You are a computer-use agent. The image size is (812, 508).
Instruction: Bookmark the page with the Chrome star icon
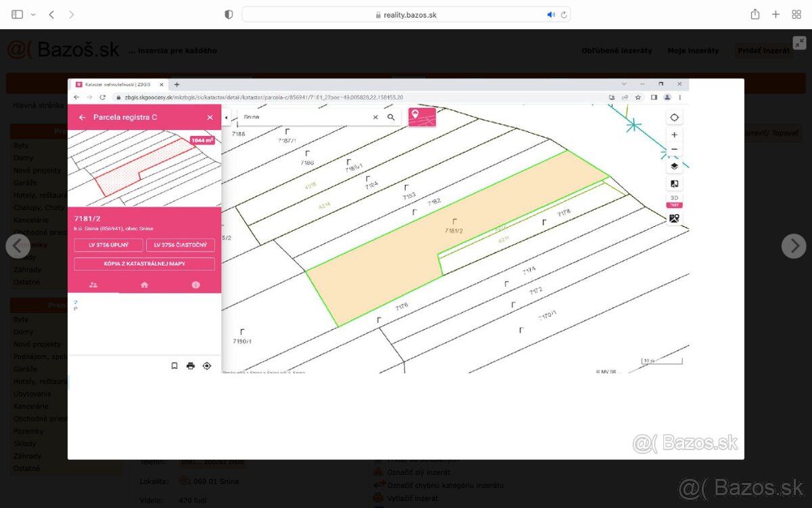pyautogui.click(x=637, y=97)
